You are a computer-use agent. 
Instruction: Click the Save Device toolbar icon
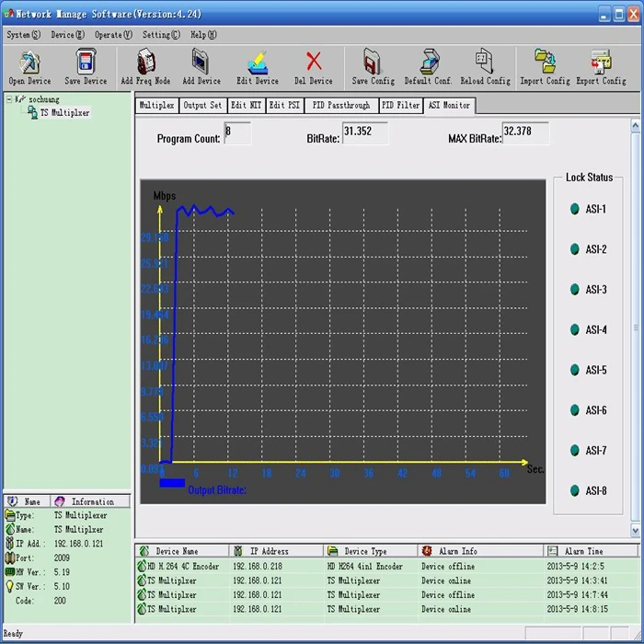point(86,62)
